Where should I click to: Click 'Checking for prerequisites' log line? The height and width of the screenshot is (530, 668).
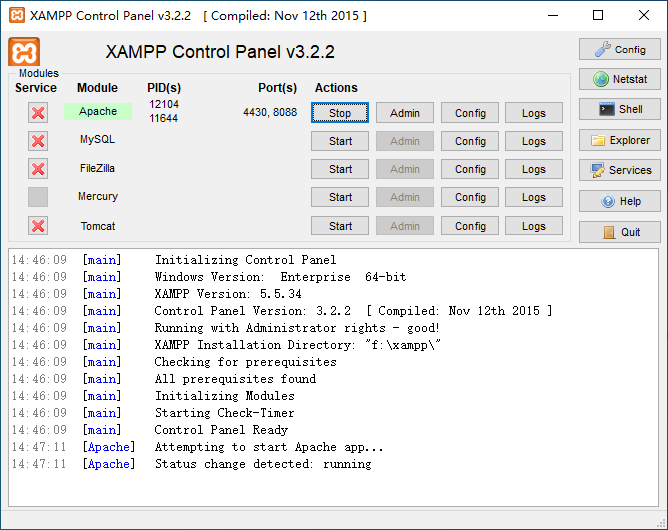click(245, 362)
